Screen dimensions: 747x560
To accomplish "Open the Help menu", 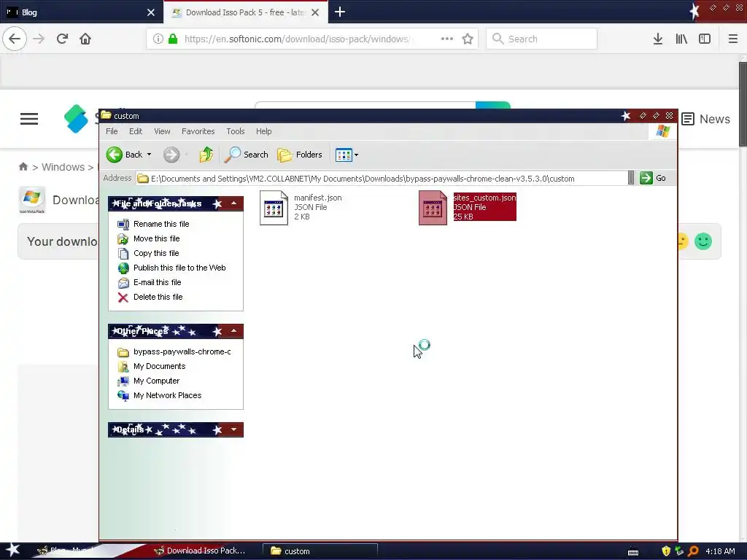I will pyautogui.click(x=263, y=131).
